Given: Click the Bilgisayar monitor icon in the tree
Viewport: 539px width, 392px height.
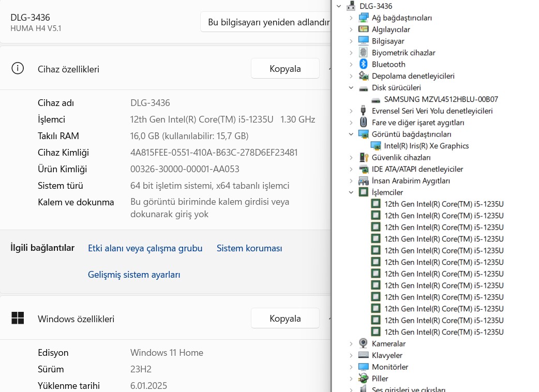Looking at the screenshot, I should (x=363, y=41).
